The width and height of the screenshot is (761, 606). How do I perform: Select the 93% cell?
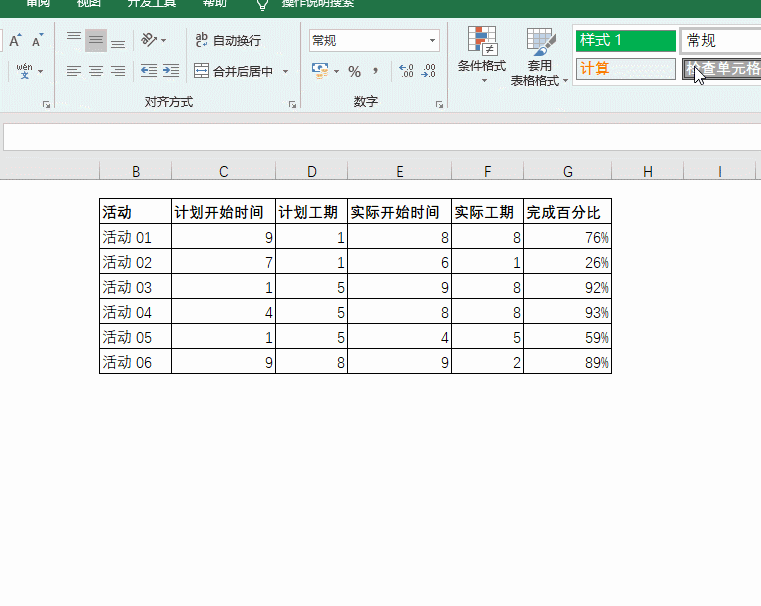(567, 311)
